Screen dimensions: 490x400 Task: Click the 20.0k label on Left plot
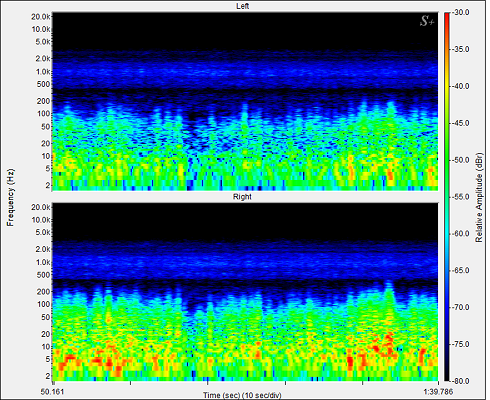point(41,16)
